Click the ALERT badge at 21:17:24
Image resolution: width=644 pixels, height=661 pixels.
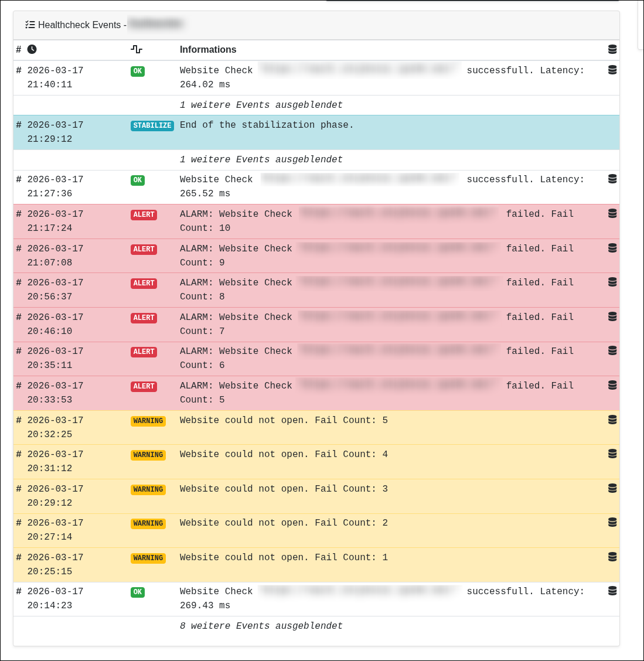pos(144,214)
